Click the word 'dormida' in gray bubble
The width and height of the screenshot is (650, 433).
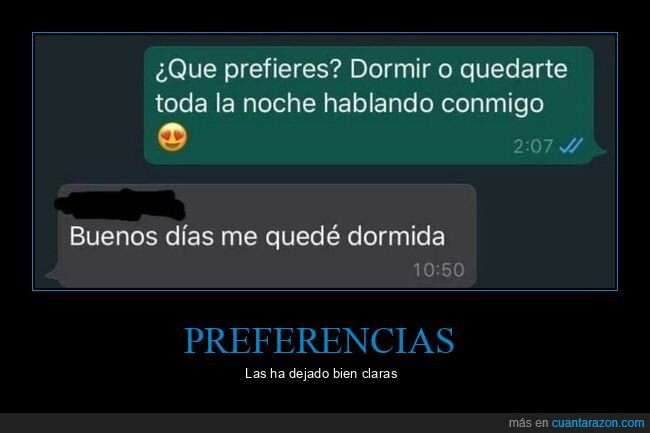(396, 236)
